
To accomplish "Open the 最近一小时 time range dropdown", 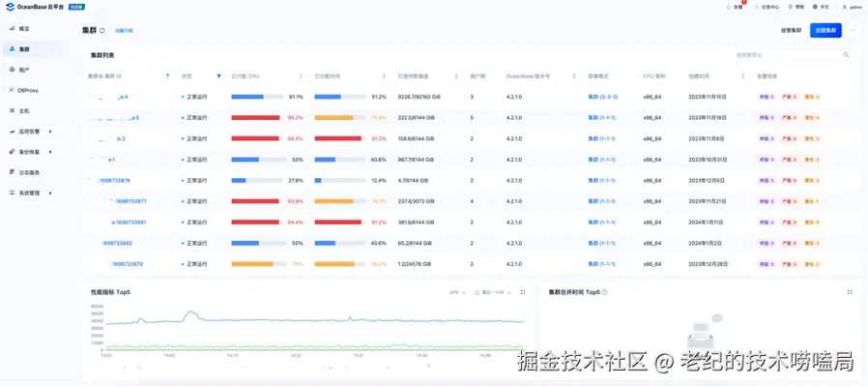I will (x=493, y=292).
